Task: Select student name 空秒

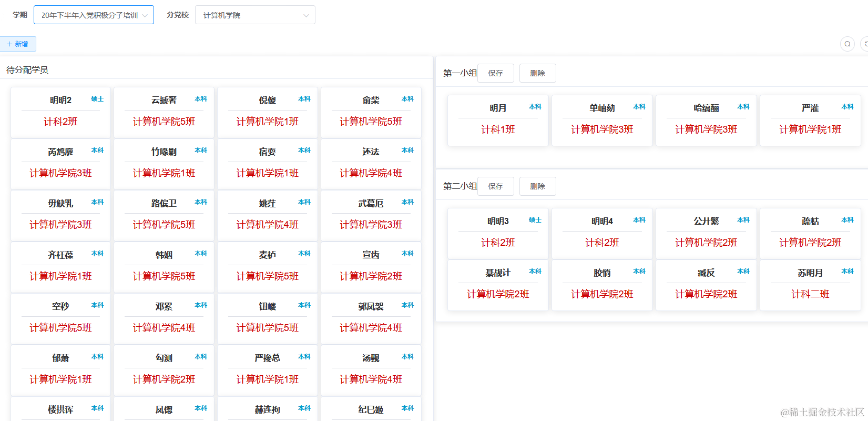Action: 60,306
